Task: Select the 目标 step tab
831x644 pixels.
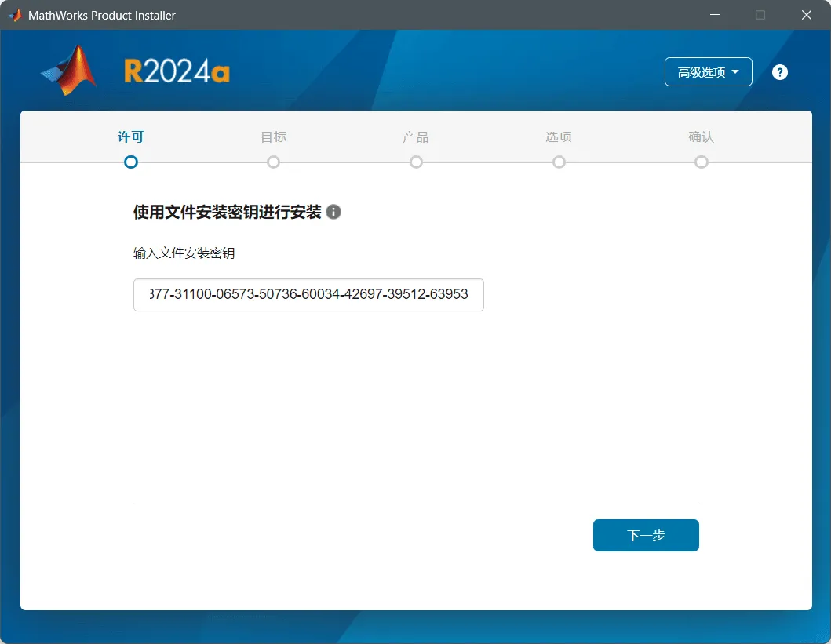Action: coord(273,137)
